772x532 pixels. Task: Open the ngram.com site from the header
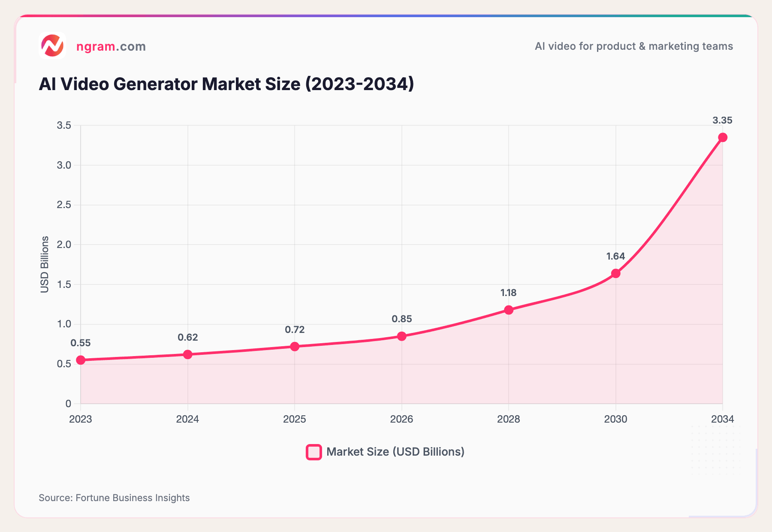111,47
